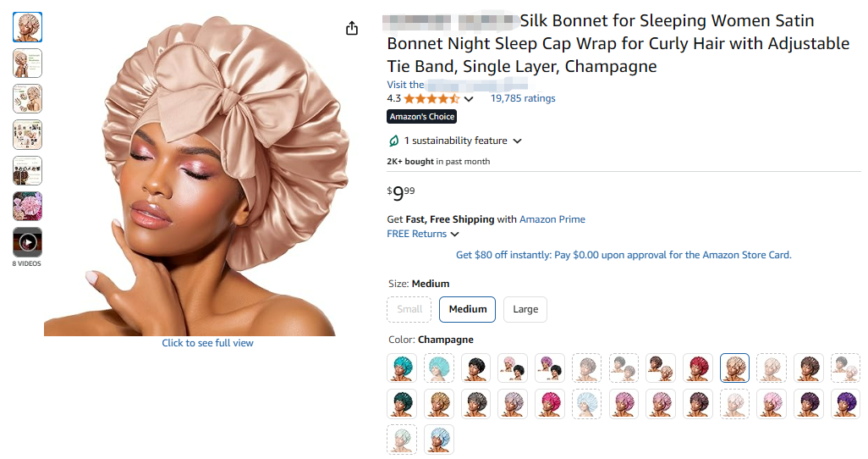Viewport: 868px width, 459px height.
Task: Select the Medium size option
Action: [x=467, y=309]
